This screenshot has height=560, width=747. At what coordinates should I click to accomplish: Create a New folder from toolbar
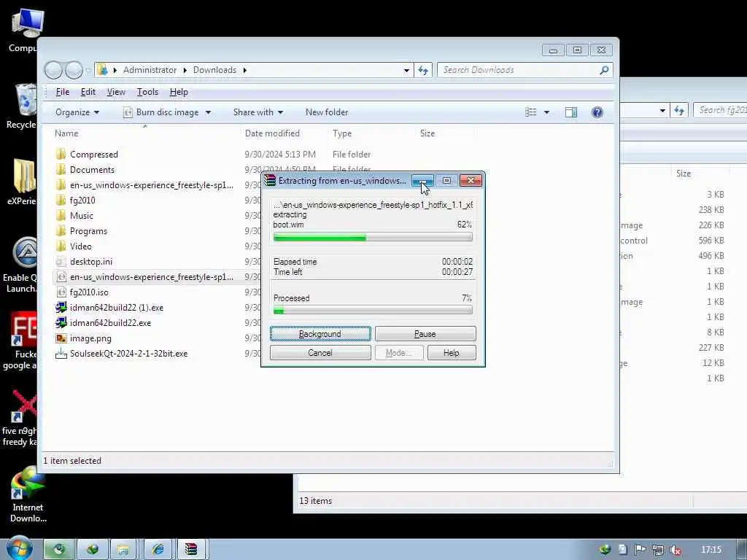327,112
